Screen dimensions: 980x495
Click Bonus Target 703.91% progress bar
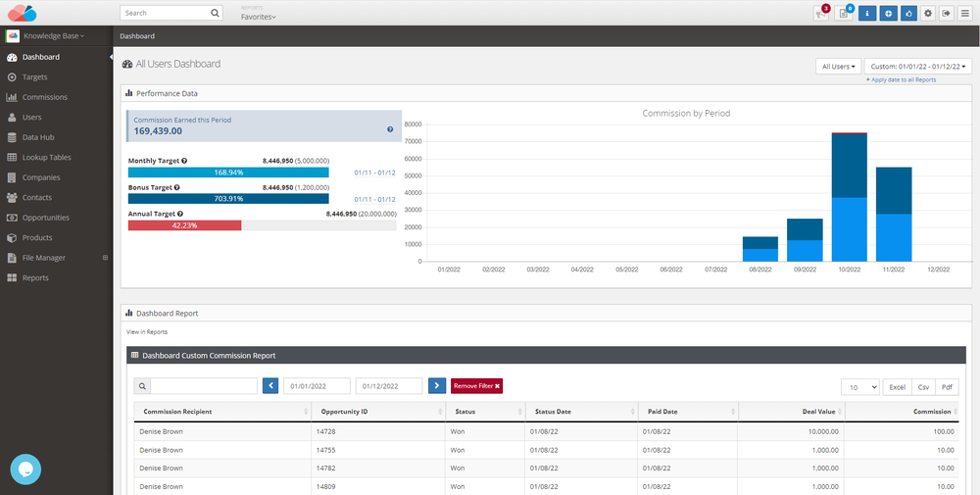click(228, 199)
